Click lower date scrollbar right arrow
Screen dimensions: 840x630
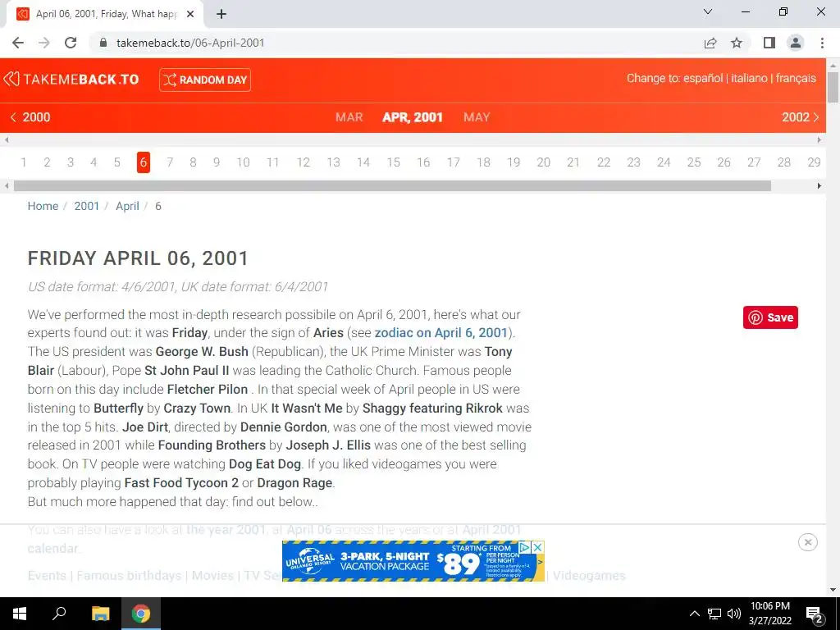[819, 186]
